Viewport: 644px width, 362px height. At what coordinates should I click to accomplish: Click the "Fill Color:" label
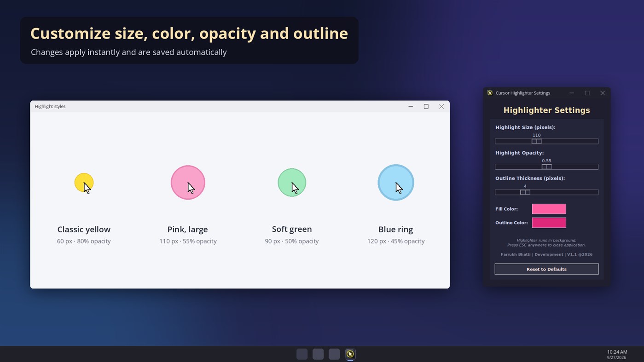coord(506,209)
